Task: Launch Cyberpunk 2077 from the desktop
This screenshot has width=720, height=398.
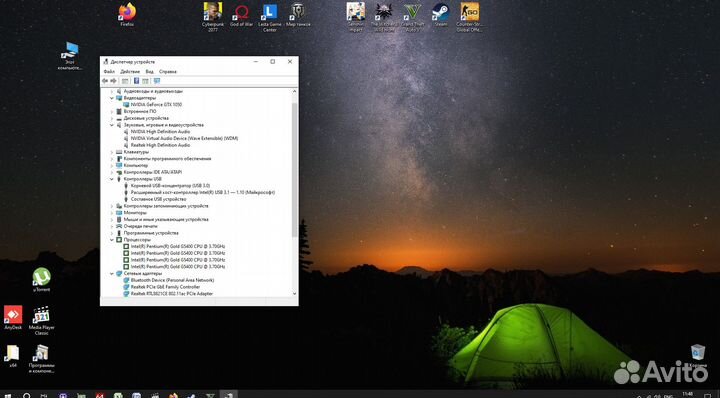Action: [x=213, y=17]
